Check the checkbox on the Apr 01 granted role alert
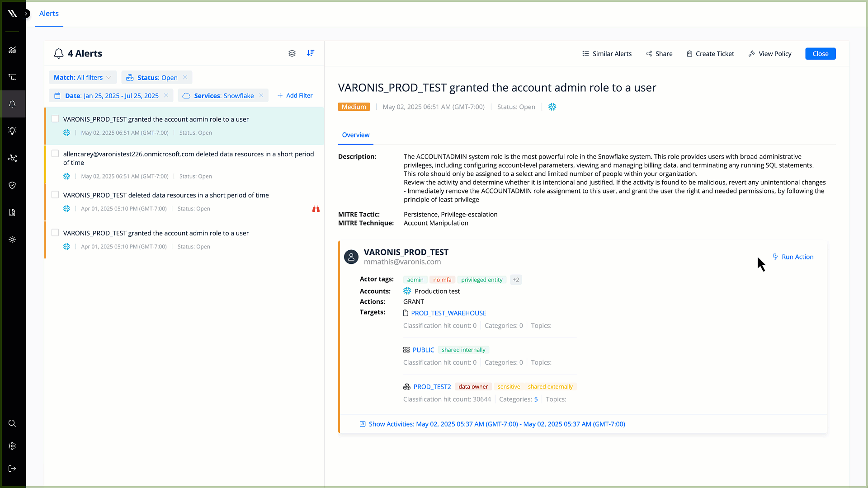The width and height of the screenshot is (868, 488). [55, 232]
